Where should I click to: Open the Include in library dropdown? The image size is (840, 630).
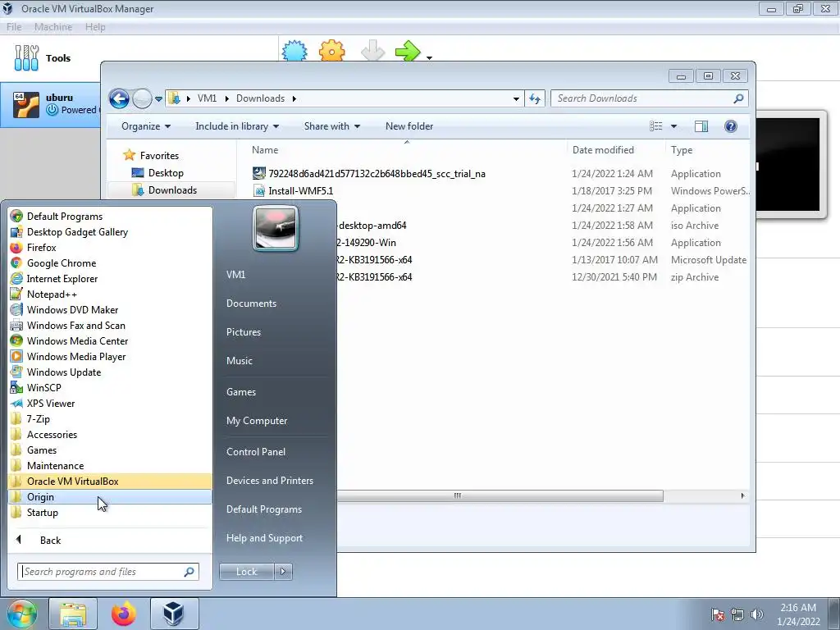pyautogui.click(x=237, y=126)
